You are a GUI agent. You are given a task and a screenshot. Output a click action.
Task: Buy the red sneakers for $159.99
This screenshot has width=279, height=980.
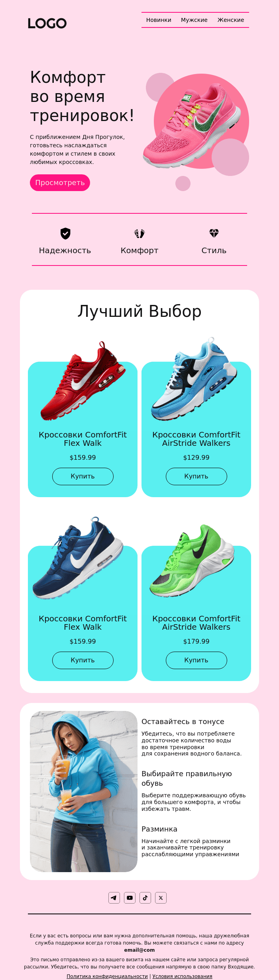tap(83, 476)
